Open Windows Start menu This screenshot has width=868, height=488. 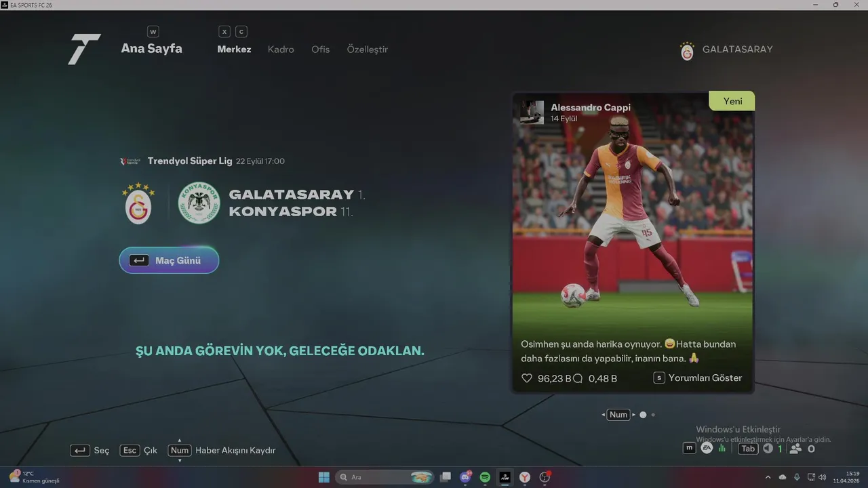(324, 477)
